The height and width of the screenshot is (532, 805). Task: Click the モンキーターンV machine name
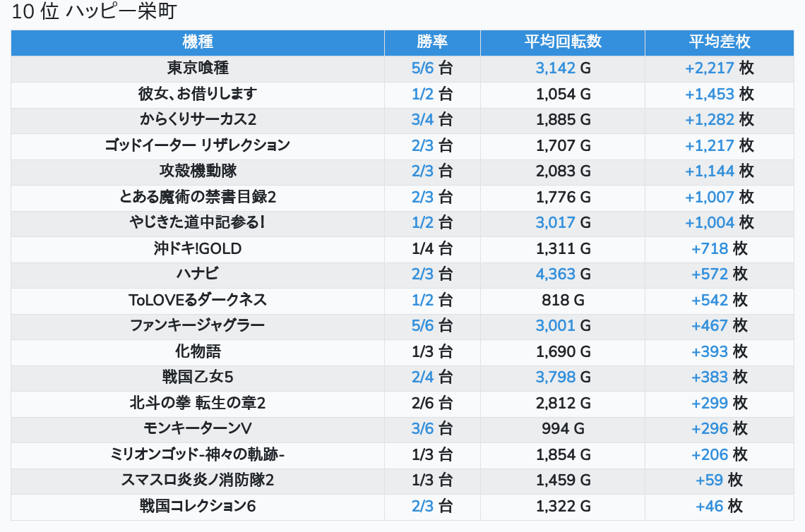pos(198,428)
